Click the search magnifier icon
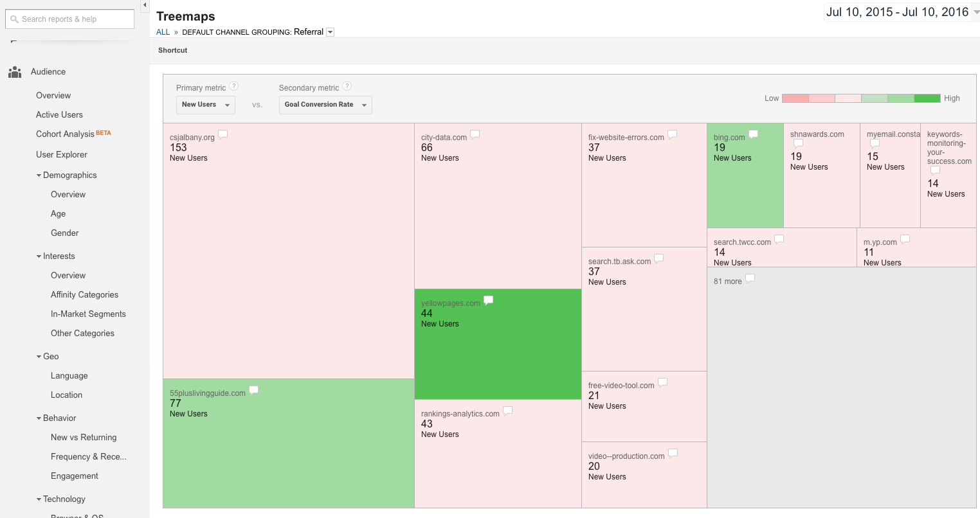The image size is (980, 518). click(x=14, y=19)
